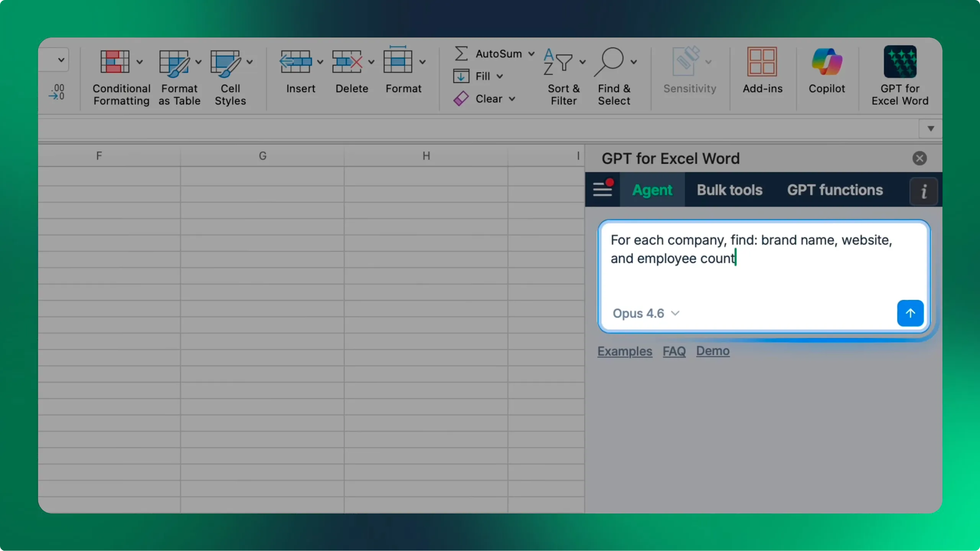Screen dimensions: 980x551
Task: Open the Examples link
Action: click(x=625, y=351)
